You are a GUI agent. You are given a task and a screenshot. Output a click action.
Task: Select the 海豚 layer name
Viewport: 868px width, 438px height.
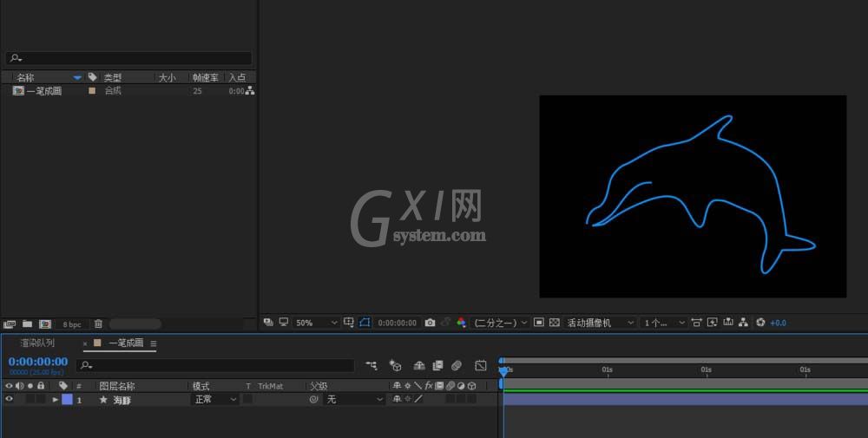tap(122, 400)
